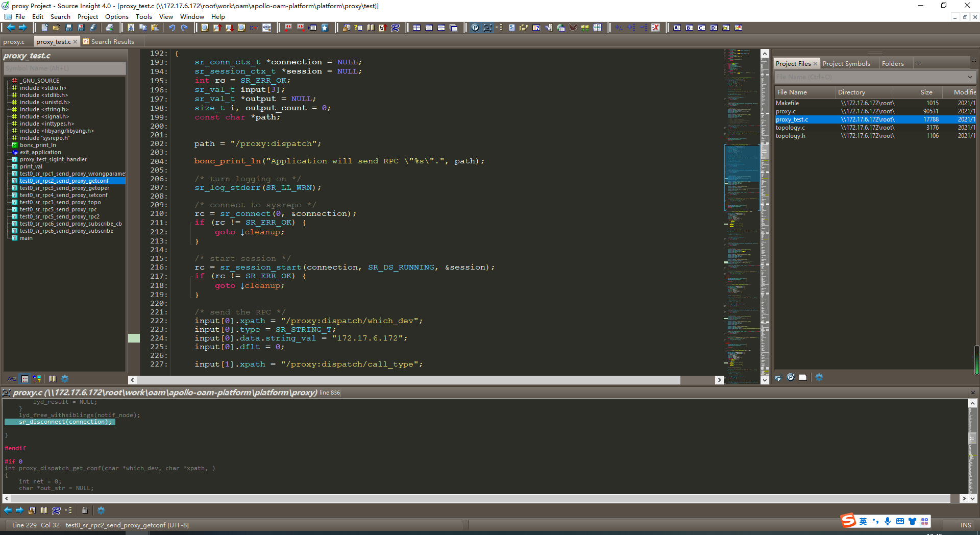Screen dimensions: 980x535
Task: Open Project Files panel options gear
Action: (819, 378)
